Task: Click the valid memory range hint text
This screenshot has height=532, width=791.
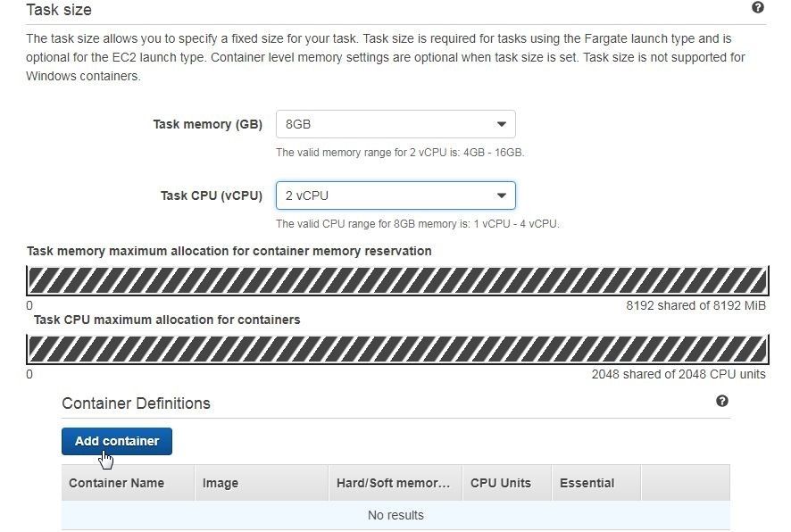Action: pyautogui.click(x=400, y=153)
